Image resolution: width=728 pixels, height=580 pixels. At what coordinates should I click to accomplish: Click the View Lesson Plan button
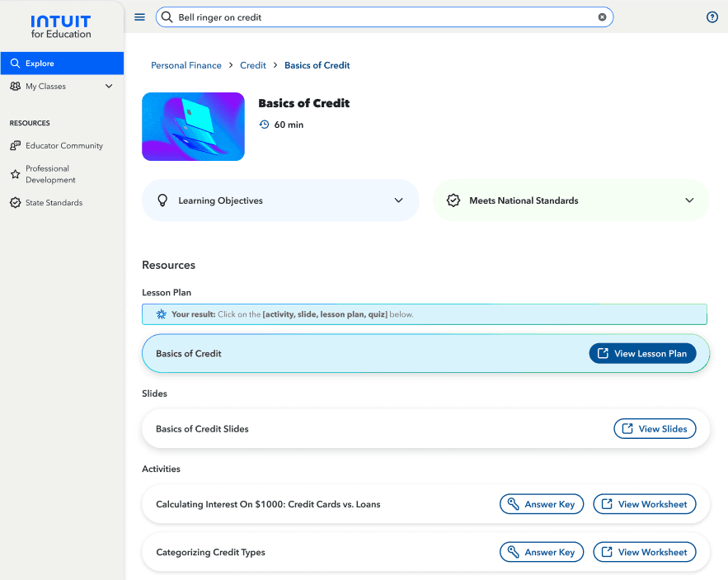click(x=642, y=353)
